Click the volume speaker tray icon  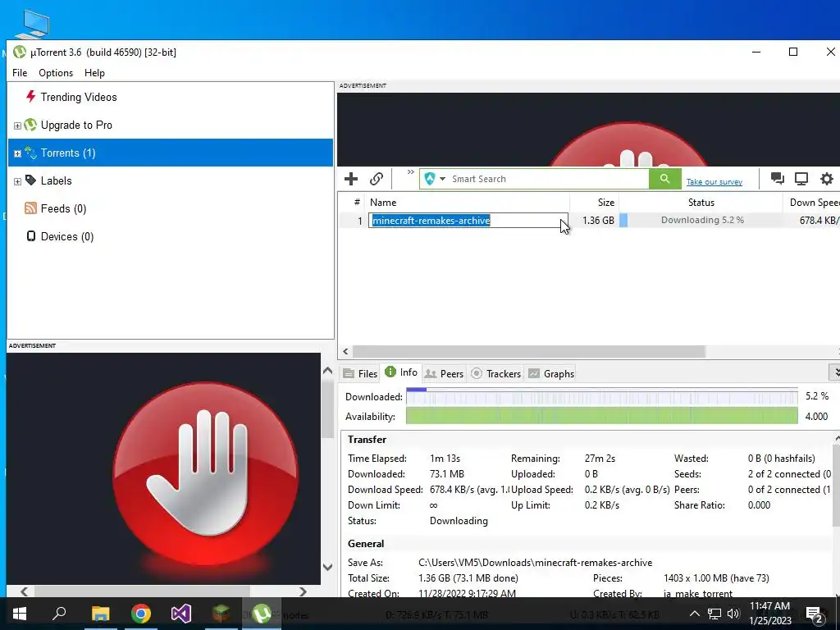coord(733,614)
